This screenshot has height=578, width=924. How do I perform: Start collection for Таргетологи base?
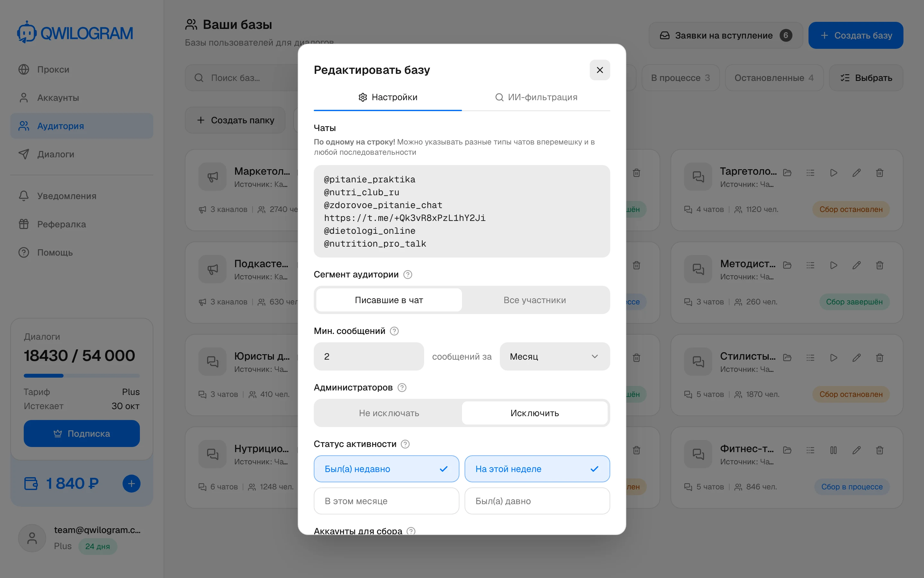point(834,173)
